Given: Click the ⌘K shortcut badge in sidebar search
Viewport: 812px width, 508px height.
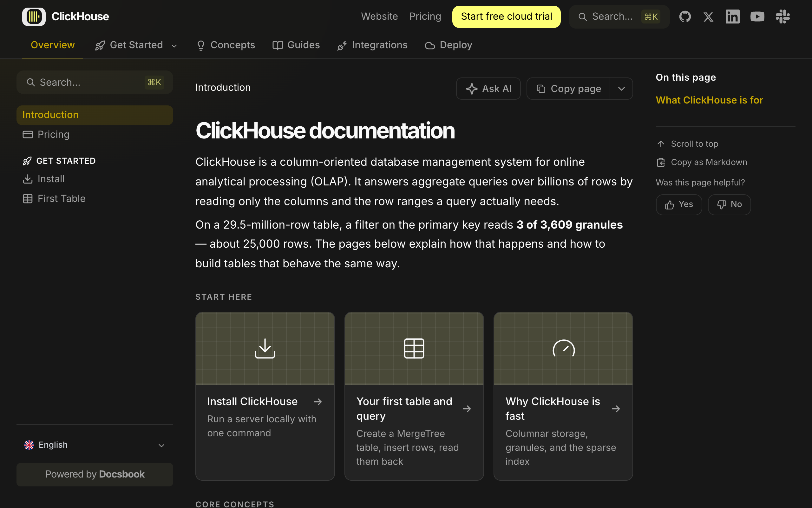Looking at the screenshot, I should point(154,82).
